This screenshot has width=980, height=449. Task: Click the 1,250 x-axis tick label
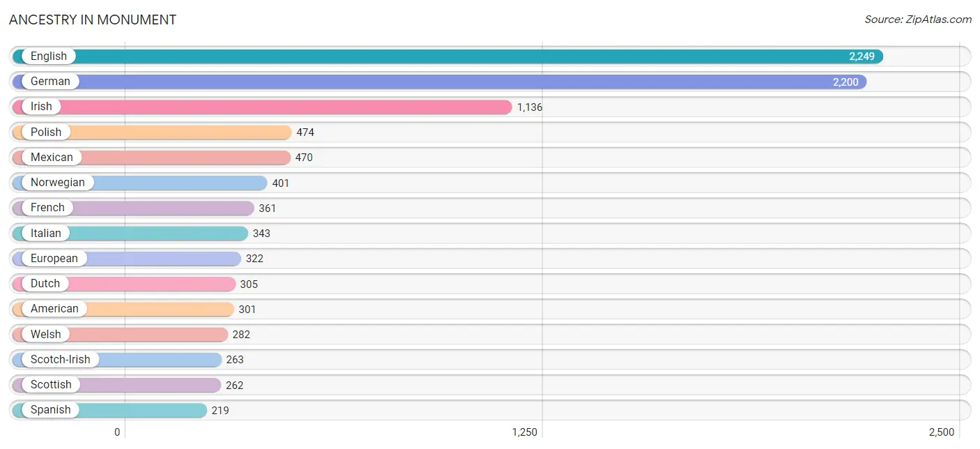(525, 432)
